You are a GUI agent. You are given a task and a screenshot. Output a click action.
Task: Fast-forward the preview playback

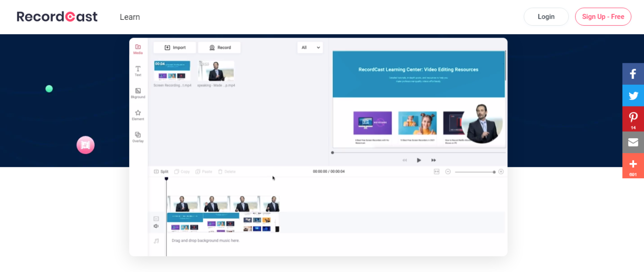click(x=433, y=160)
